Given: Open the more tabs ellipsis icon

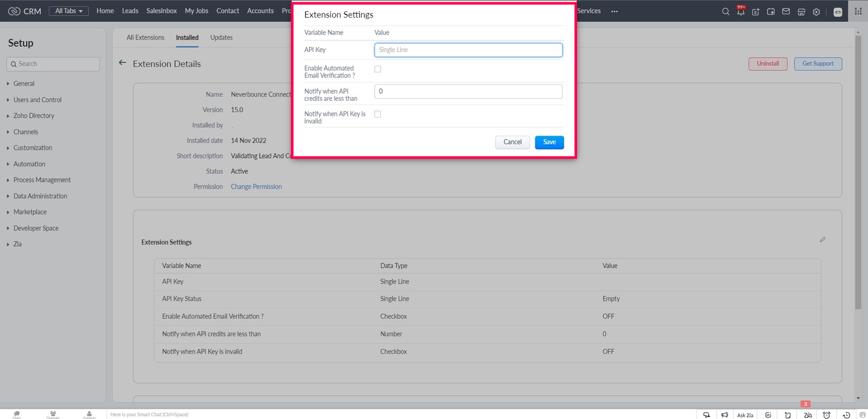Looking at the screenshot, I should click(x=614, y=11).
